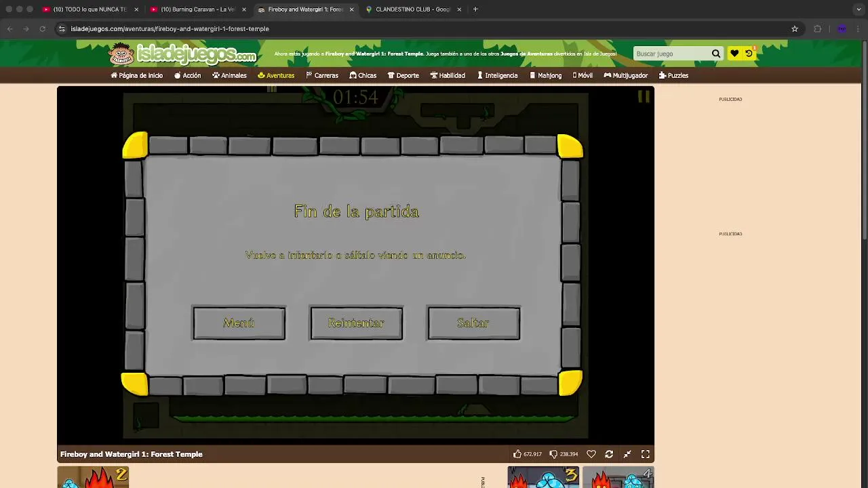Screen dimensions: 868x488
Task: Click the address bar URL
Action: (x=170, y=28)
